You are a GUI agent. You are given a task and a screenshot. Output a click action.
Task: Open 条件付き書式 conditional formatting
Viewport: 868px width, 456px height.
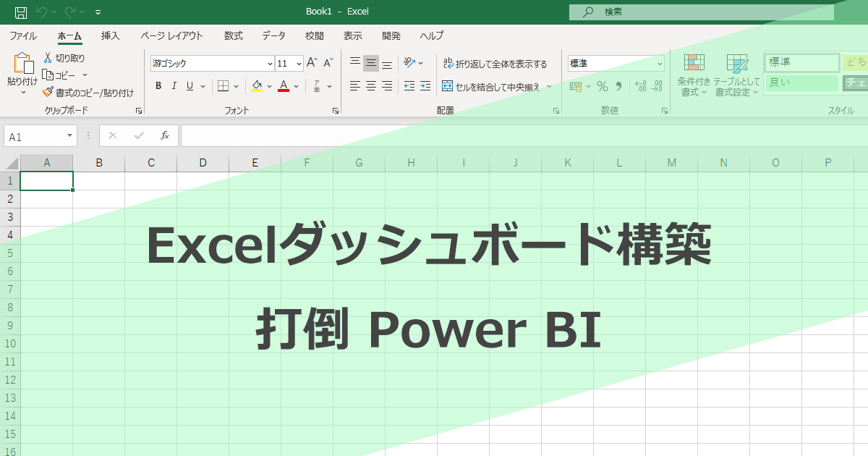[694, 75]
